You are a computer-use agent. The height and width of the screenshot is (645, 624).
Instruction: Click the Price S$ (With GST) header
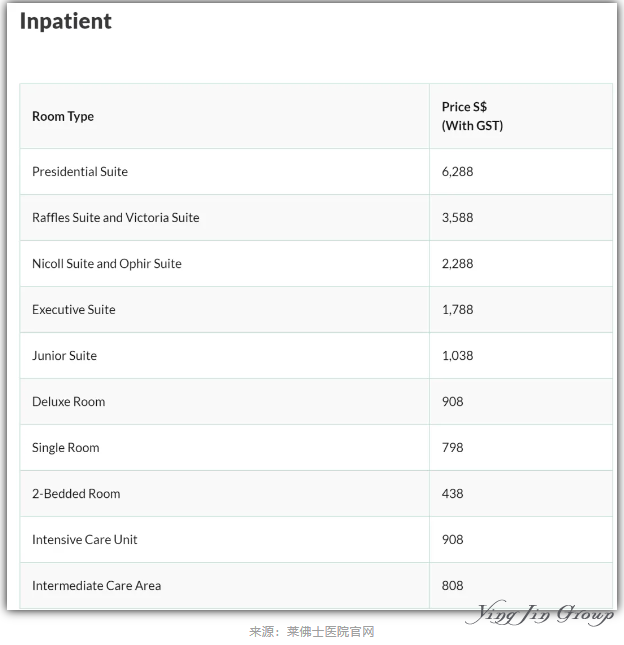[472, 116]
